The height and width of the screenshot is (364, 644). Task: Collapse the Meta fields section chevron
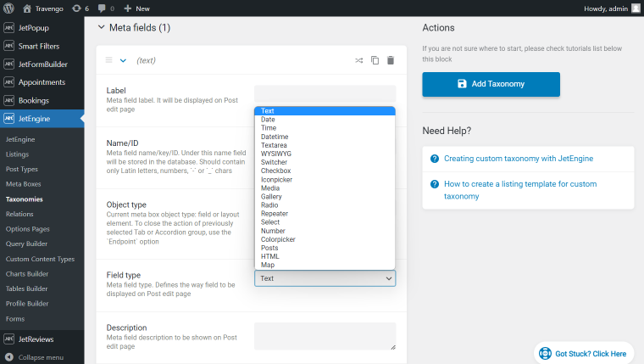pyautogui.click(x=101, y=27)
